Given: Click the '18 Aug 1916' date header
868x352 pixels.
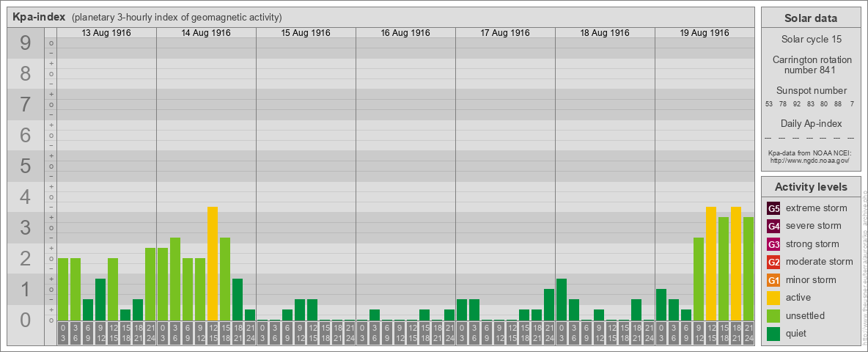Looking at the screenshot, I should (x=605, y=33).
